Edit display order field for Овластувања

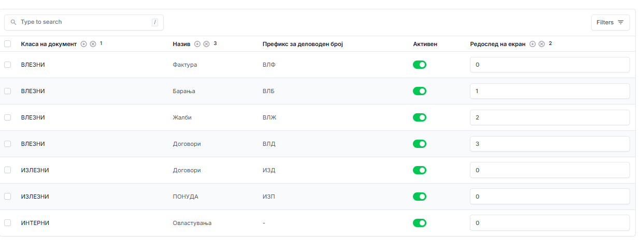pos(550,223)
